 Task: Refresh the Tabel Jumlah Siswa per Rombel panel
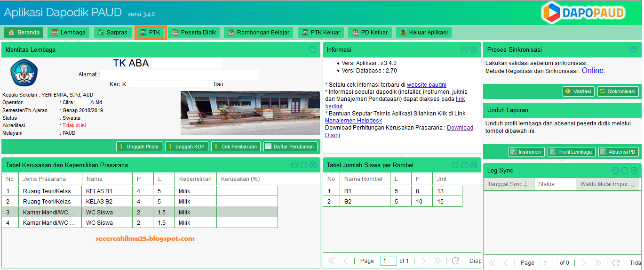pyautogui.click(x=464, y=165)
